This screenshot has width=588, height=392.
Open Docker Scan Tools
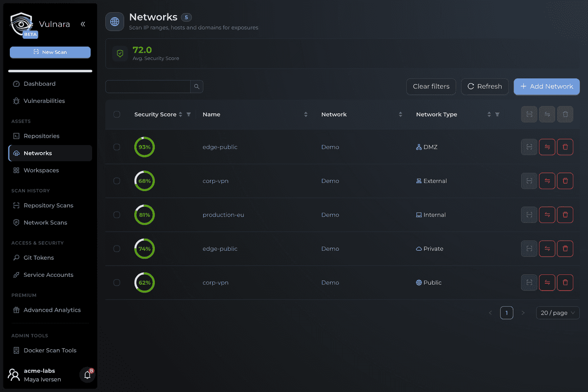click(50, 350)
